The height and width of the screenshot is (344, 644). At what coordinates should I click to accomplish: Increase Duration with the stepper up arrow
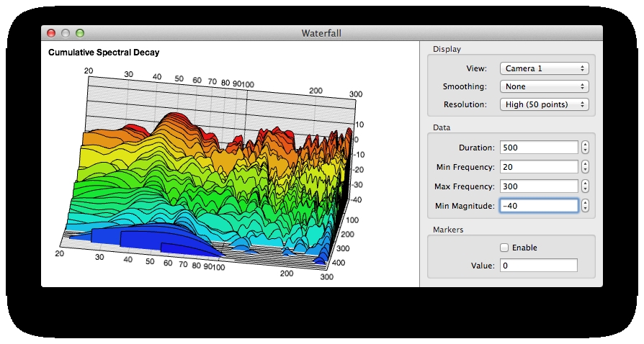[585, 144]
